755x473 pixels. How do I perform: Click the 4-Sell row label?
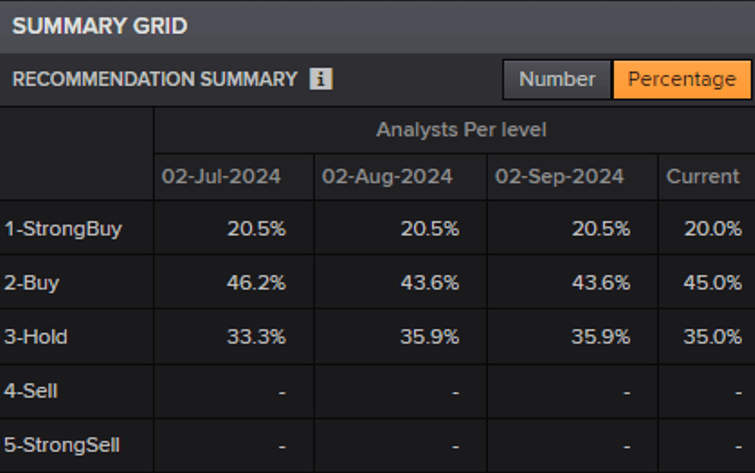(31, 390)
